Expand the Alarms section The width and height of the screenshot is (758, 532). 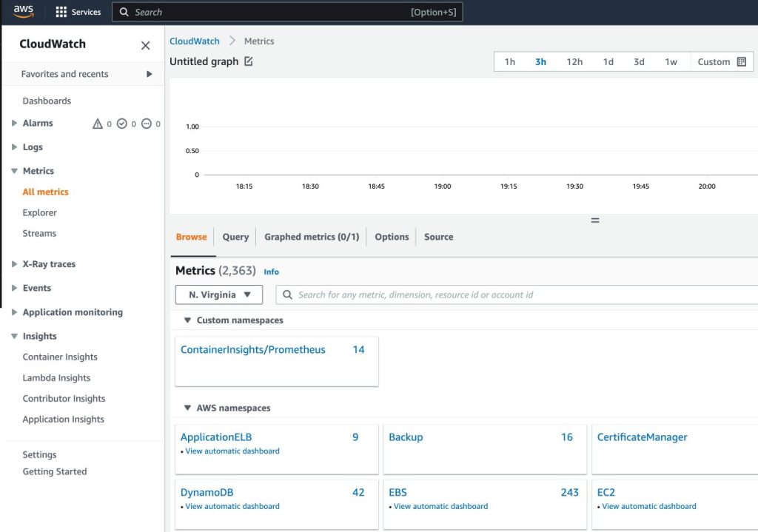(15, 124)
